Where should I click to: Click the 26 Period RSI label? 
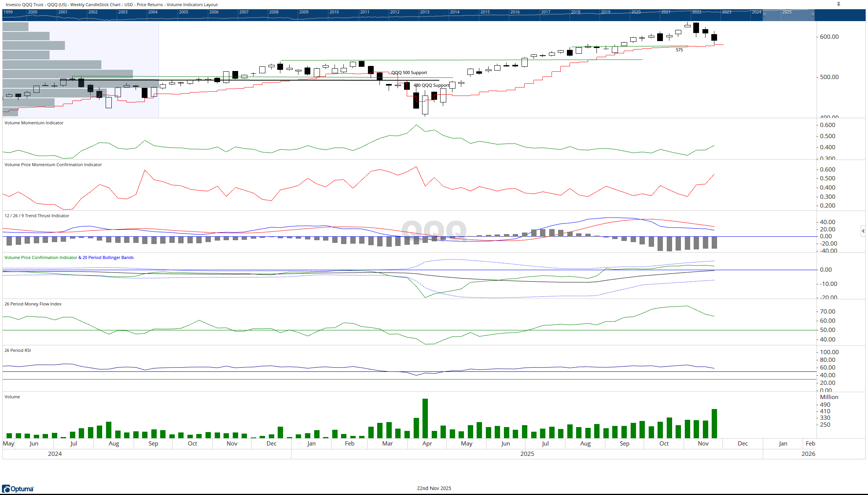tap(18, 350)
